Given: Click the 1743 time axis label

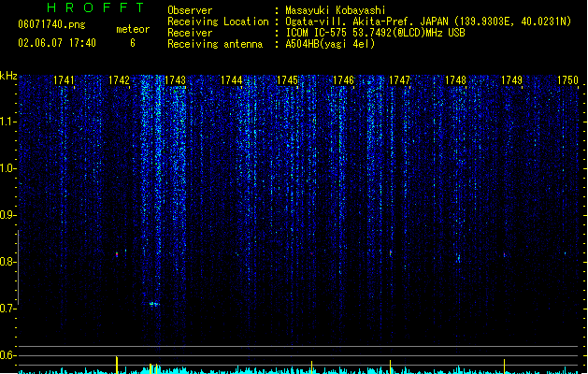Looking at the screenshot, I should pos(175,80).
